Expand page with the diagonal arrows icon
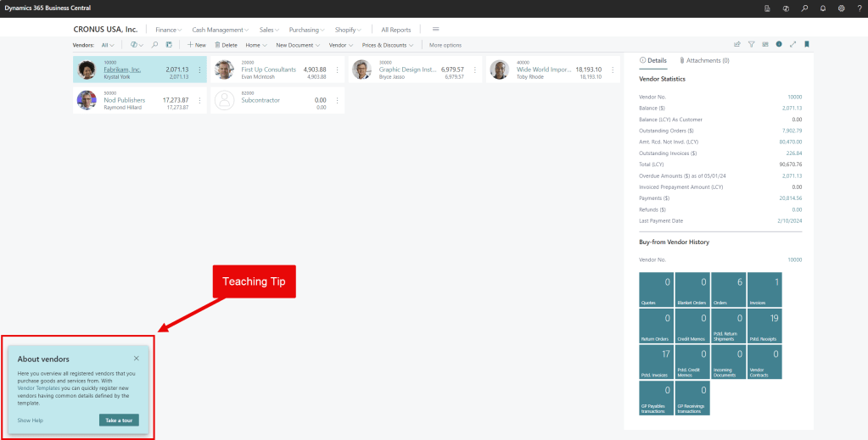Screen dimensions: 868x440 [x=792, y=44]
